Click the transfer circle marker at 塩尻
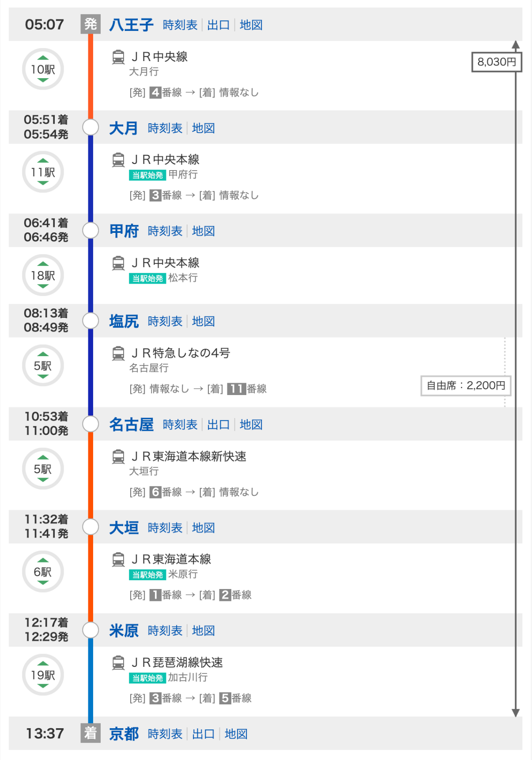The image size is (532, 760). (91, 321)
